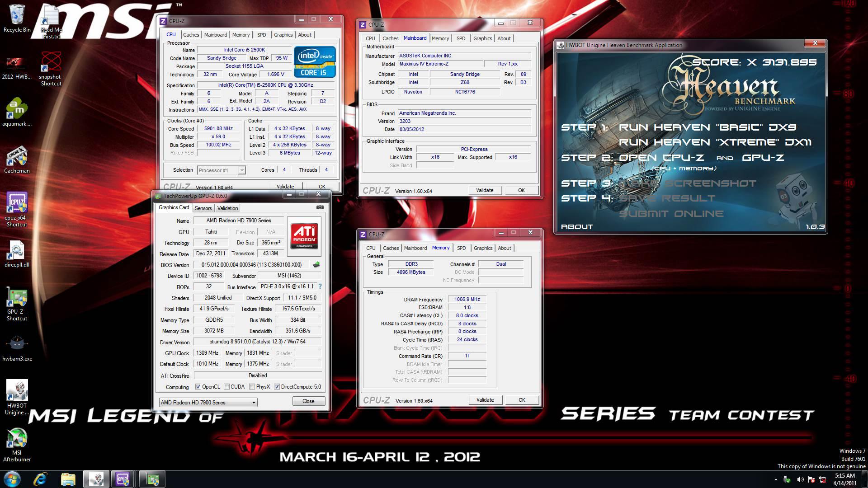
Task: Launch hwbam3.exe from the desktop
Action: click(17, 348)
